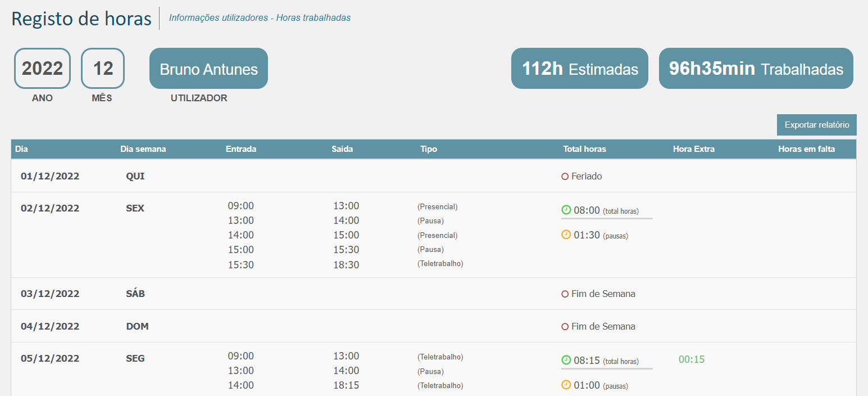Click circle icon for 04/12/2022 Fim de Semana
This screenshot has width=868, height=396.
coord(565,327)
